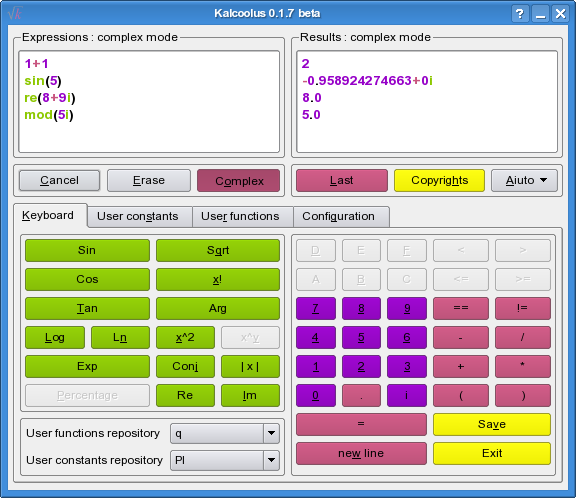Image resolution: width=576 pixels, height=498 pixels.
Task: Click the question mark help icon in title bar
Action: coord(520,14)
